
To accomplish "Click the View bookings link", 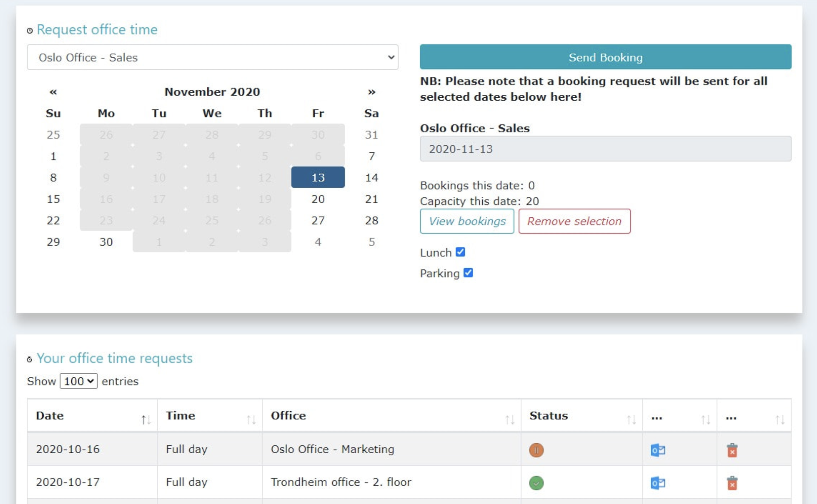I will pos(467,221).
